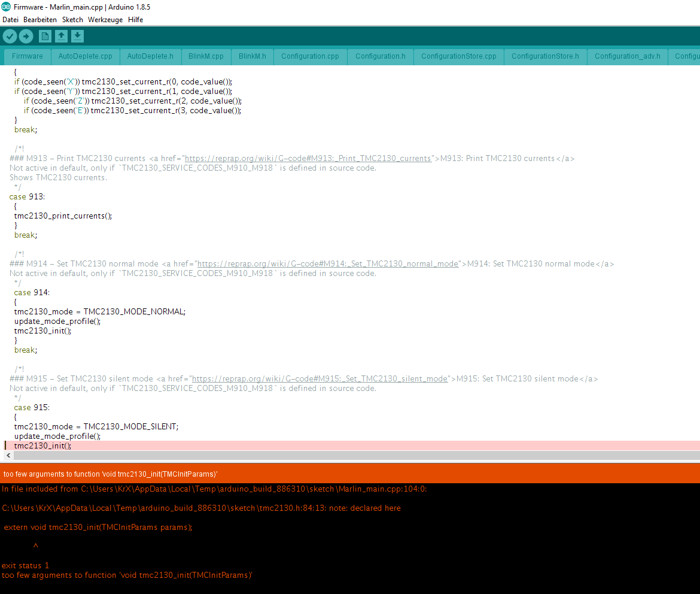Screen dimensions: 700x594
Task: Open the Sketch menu
Action: (72, 19)
